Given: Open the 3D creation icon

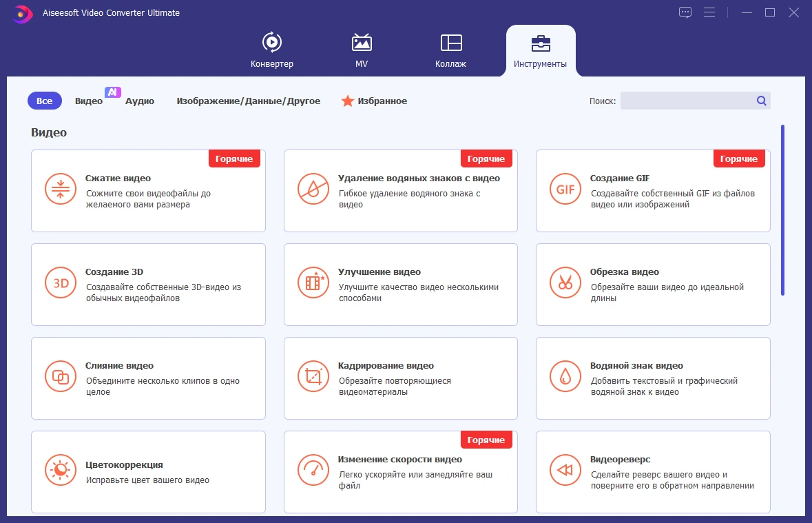Looking at the screenshot, I should tap(61, 283).
